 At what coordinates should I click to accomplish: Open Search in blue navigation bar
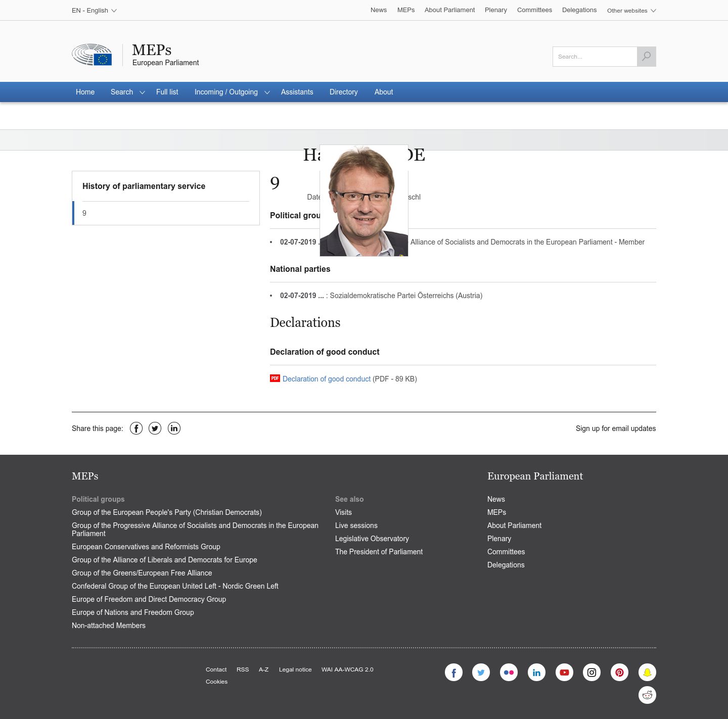122,92
